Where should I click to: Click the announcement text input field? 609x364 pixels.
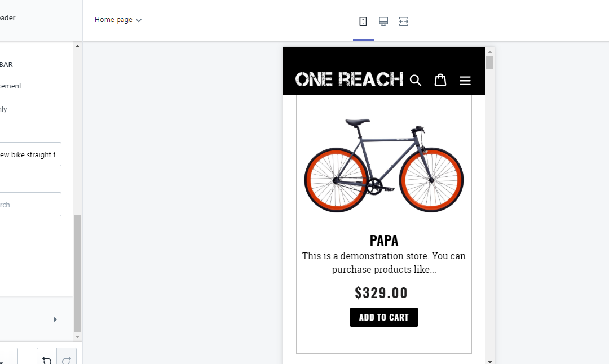click(30, 154)
